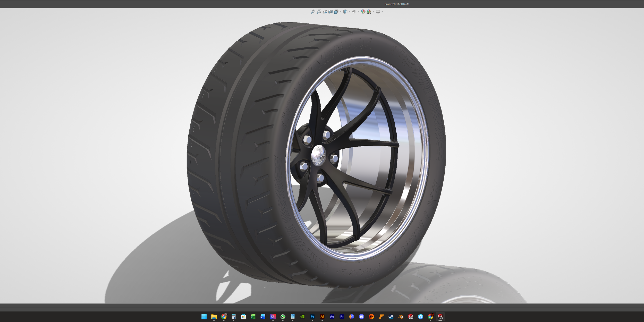
Task: Return to the Previous View
Action: click(325, 12)
